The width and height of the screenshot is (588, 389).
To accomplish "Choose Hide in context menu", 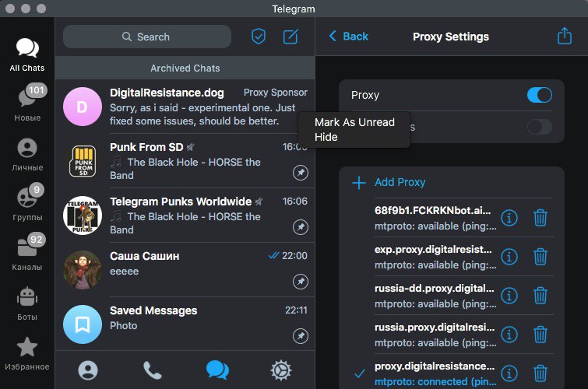I will tap(326, 137).
